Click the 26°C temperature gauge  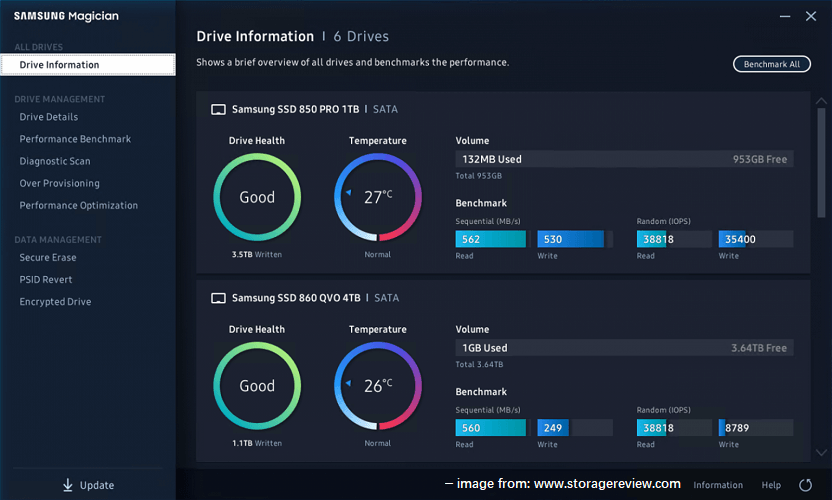pyautogui.click(x=378, y=386)
